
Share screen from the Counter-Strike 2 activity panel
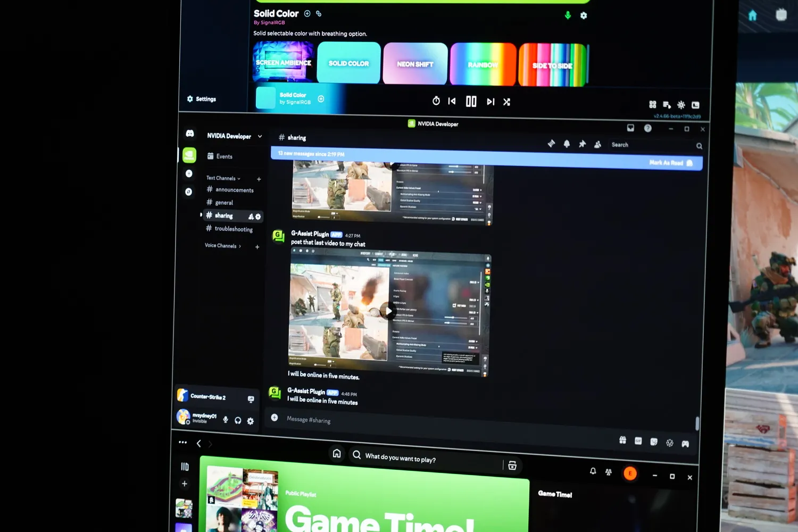pyautogui.click(x=251, y=399)
